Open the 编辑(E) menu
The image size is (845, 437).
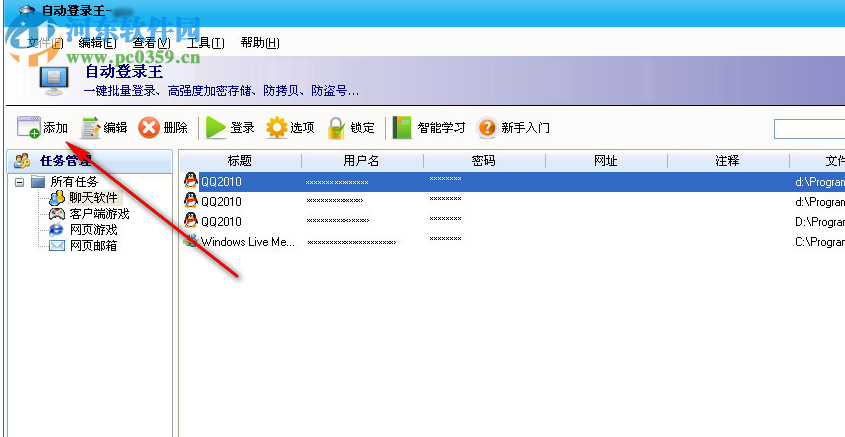[x=98, y=43]
